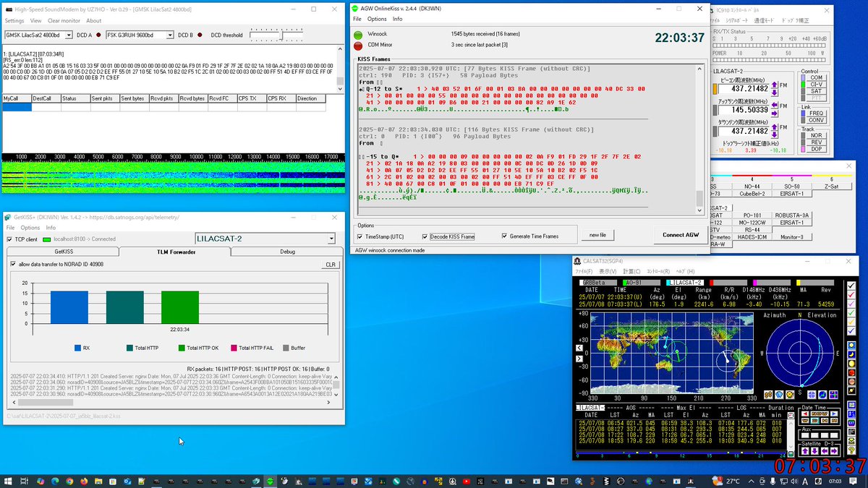Viewport: 868px width, 488px height.
Task: Open the Windows Start menu
Action: tap(8, 481)
